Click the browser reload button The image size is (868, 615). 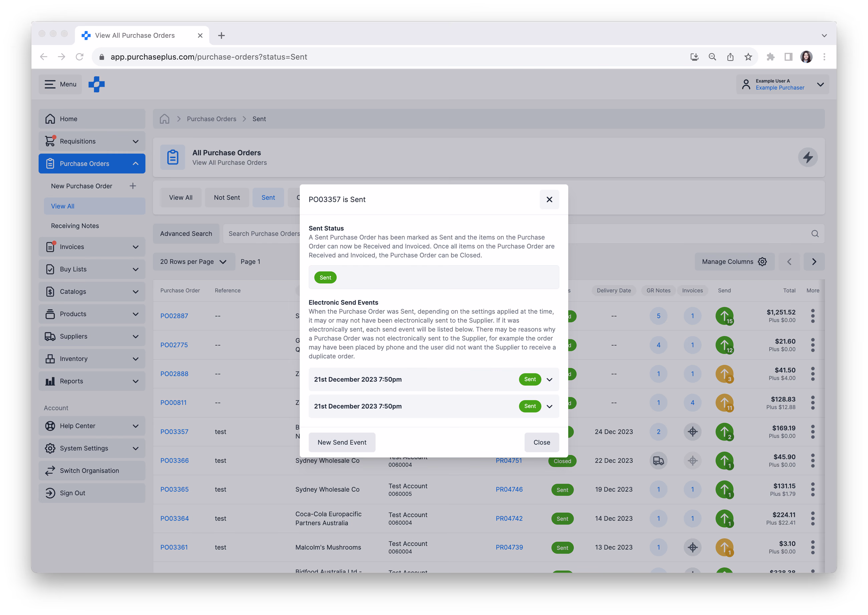point(79,57)
